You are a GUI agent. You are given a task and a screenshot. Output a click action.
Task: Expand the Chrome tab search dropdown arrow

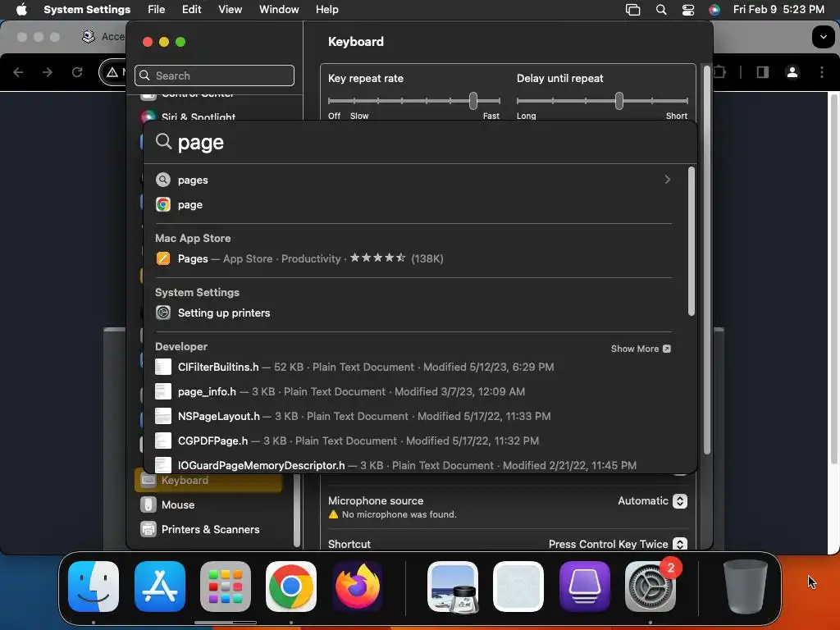823,38
